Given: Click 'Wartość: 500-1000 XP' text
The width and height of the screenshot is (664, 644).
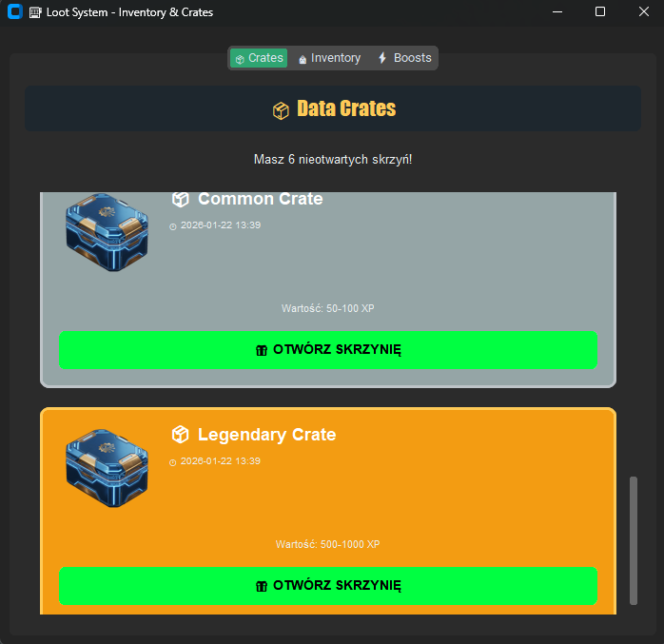Looking at the screenshot, I should pos(328,544).
